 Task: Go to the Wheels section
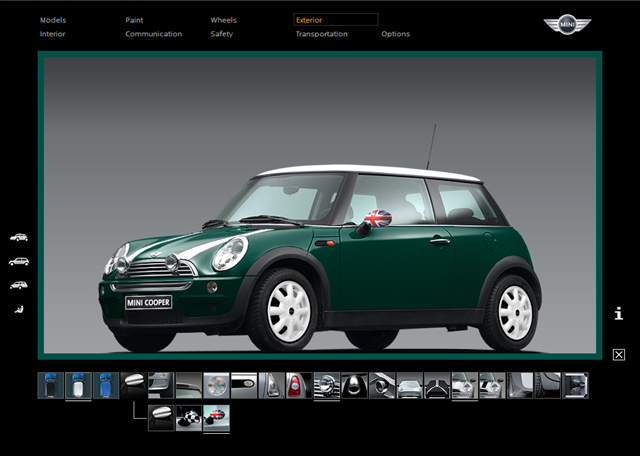point(223,20)
